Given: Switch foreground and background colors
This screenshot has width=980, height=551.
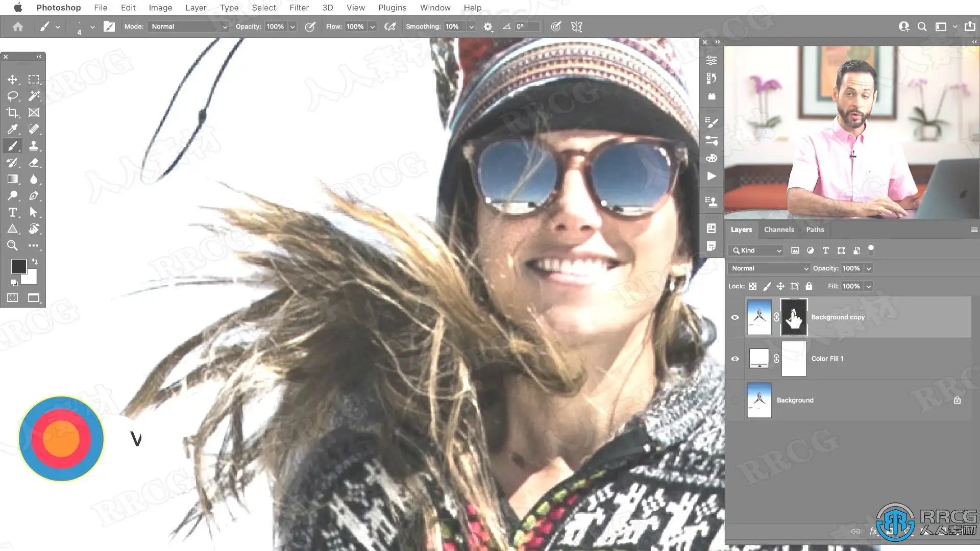Looking at the screenshot, I should click(35, 261).
